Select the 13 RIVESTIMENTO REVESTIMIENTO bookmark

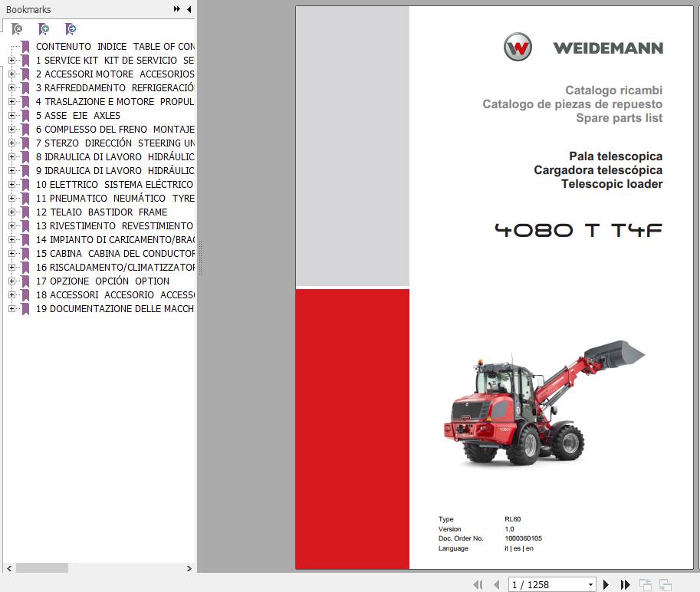115,226
